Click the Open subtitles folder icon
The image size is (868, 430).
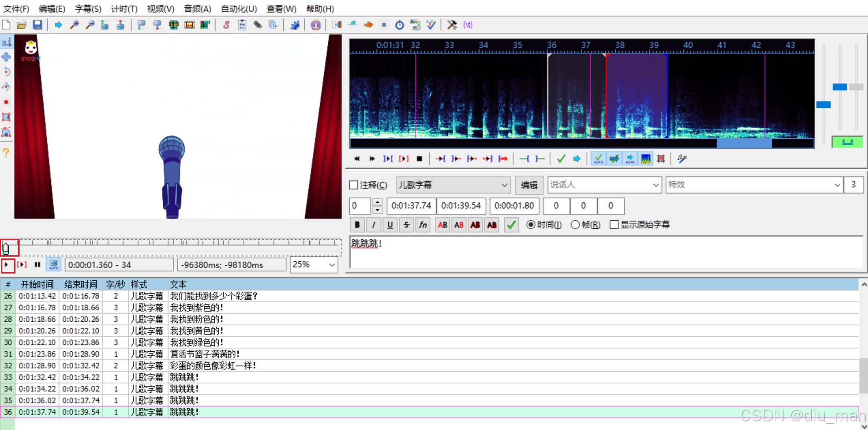21,25
